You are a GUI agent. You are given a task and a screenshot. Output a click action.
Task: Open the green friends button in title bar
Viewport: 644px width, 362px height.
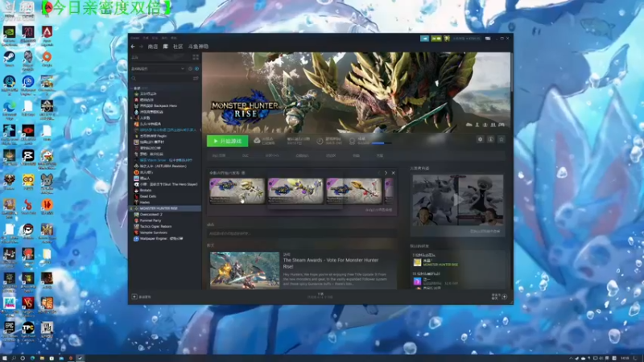point(436,39)
